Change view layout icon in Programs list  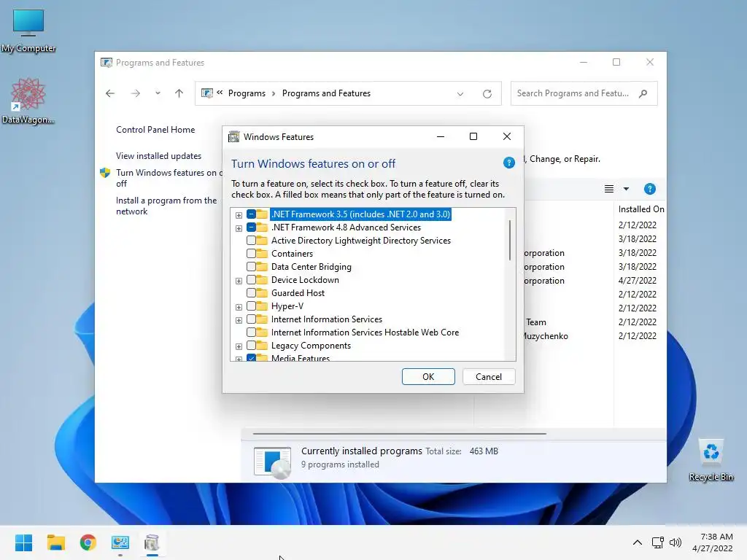(609, 189)
